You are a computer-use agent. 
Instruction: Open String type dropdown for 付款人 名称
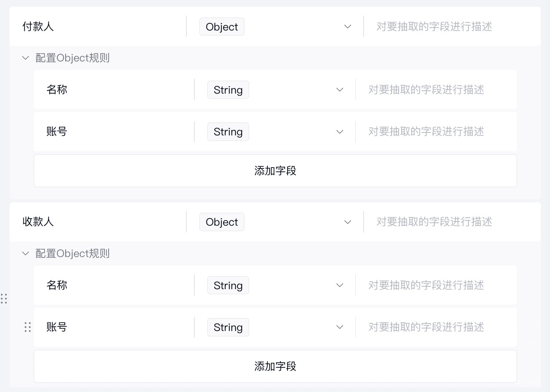(275, 90)
